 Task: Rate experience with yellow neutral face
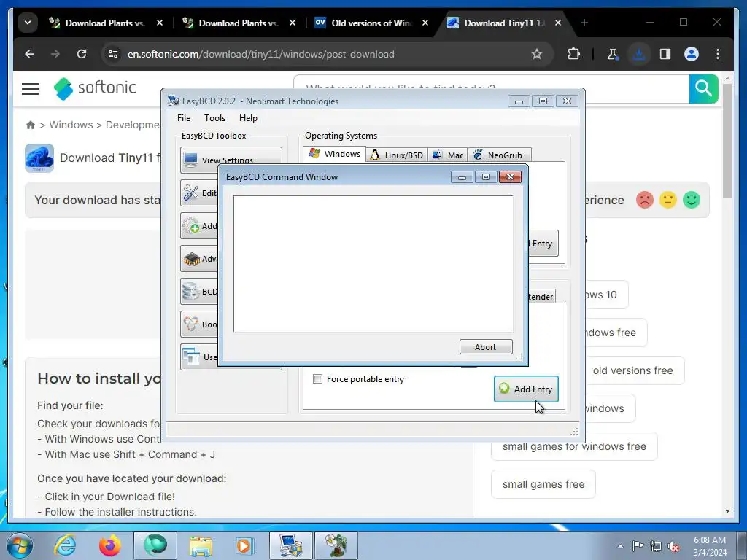(x=668, y=200)
